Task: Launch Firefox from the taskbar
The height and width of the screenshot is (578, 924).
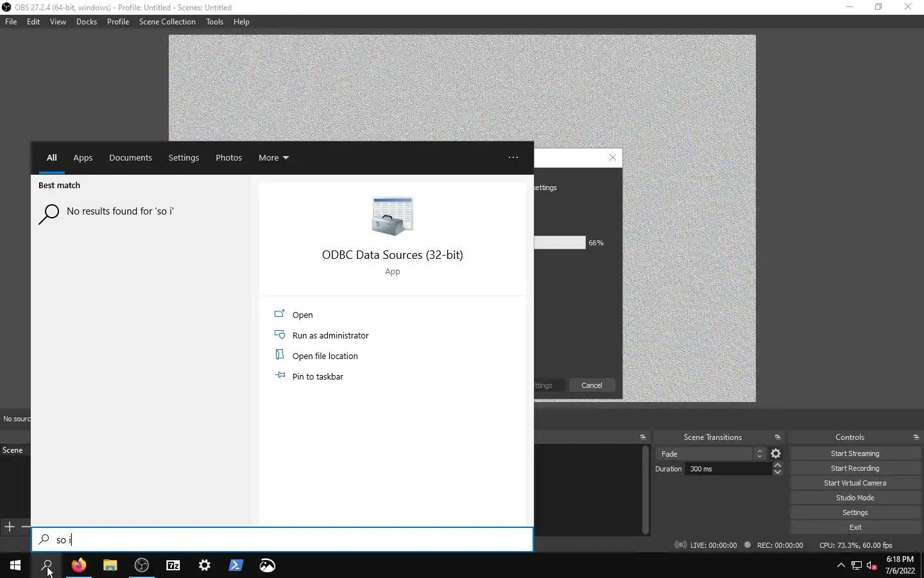Action: (x=78, y=565)
